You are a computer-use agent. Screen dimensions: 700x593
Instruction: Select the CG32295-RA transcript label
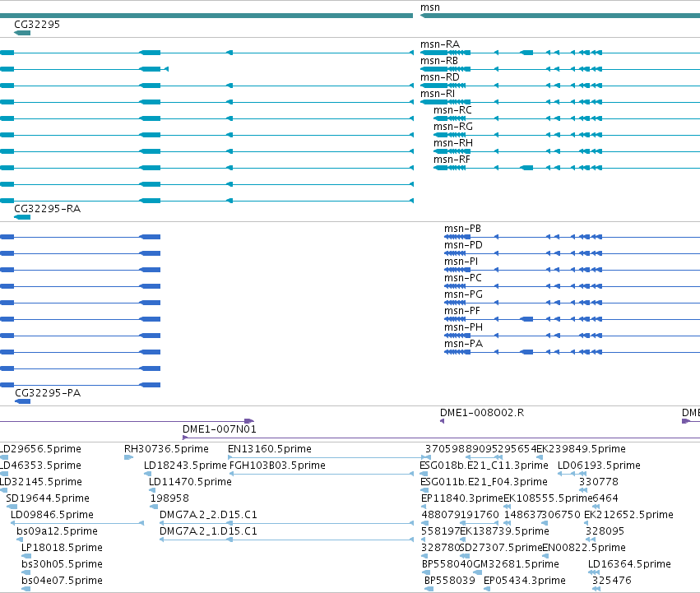[x=48, y=209]
